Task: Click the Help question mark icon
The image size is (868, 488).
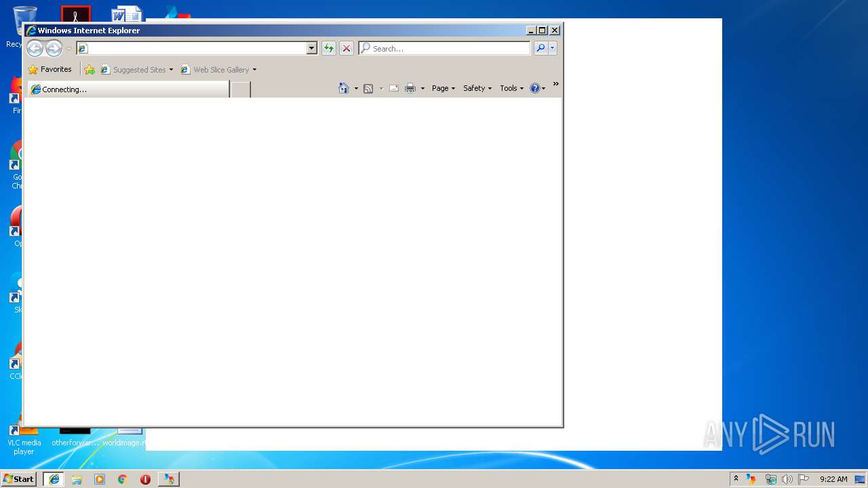Action: 535,88
